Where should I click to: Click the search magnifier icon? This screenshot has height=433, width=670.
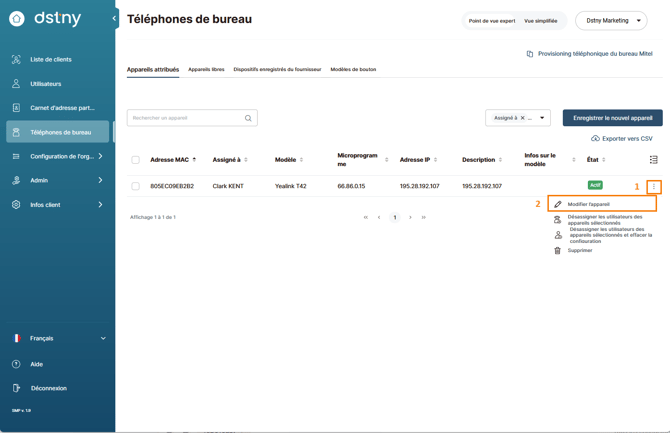pos(248,118)
